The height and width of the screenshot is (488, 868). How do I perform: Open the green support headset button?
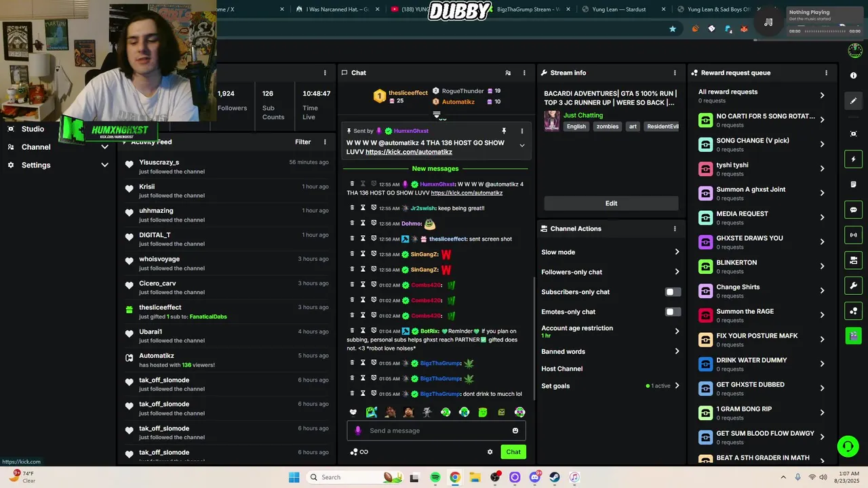(x=848, y=445)
